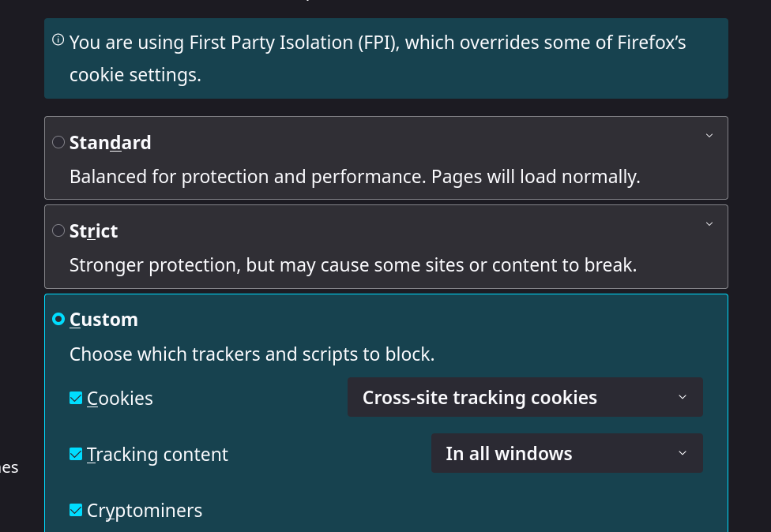Toggle the Cryptominers checkbox
Screen dimensions: 771x532
coord(76,510)
